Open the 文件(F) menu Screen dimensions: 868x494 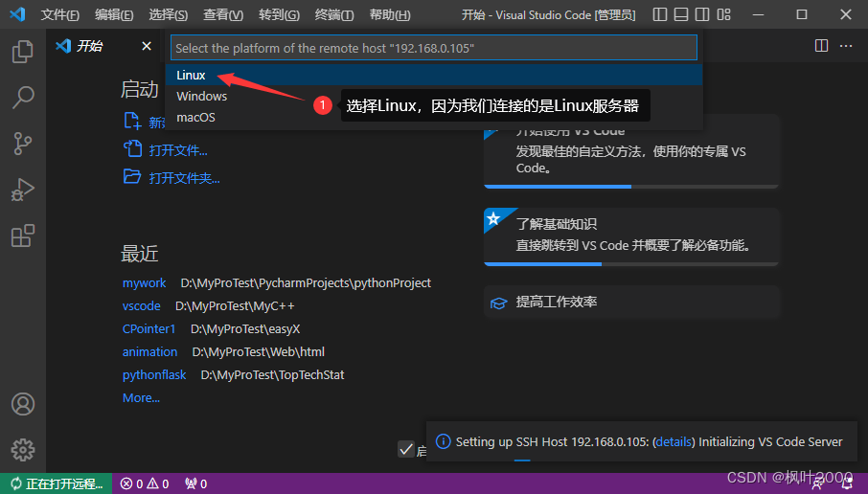pos(59,15)
